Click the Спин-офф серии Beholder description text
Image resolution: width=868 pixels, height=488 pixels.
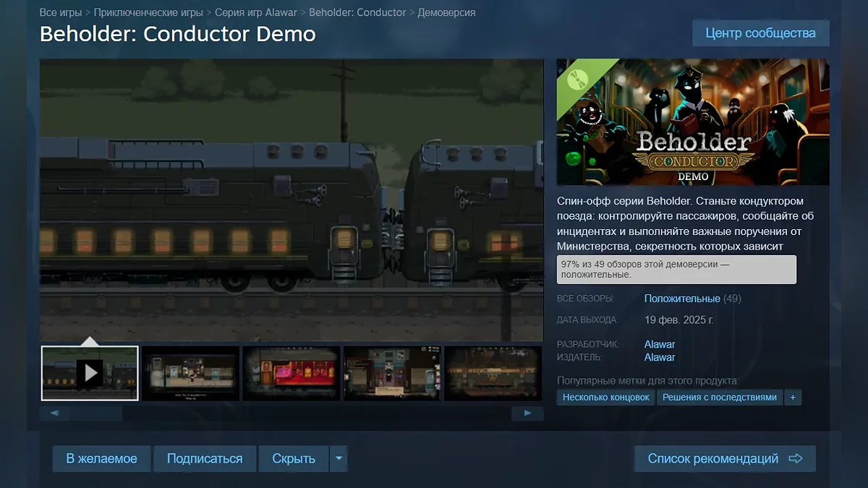coord(686,224)
